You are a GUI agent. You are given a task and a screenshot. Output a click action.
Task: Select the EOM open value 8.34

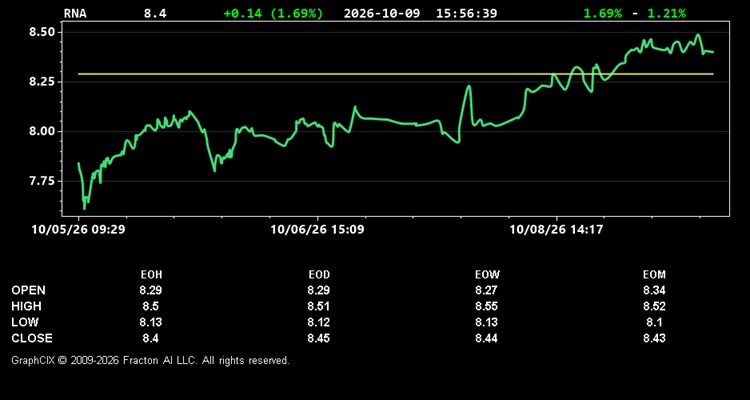(x=654, y=290)
